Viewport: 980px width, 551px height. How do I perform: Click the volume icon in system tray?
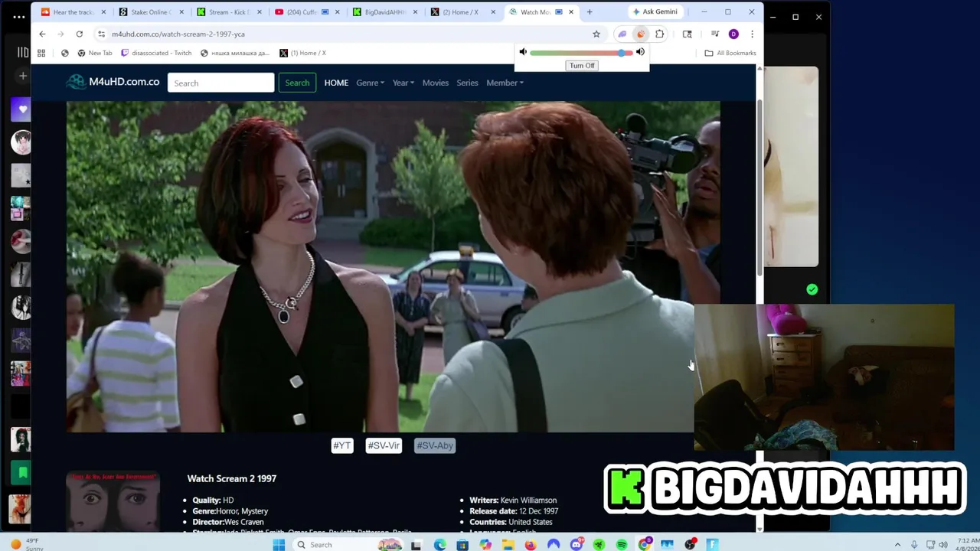[942, 545]
